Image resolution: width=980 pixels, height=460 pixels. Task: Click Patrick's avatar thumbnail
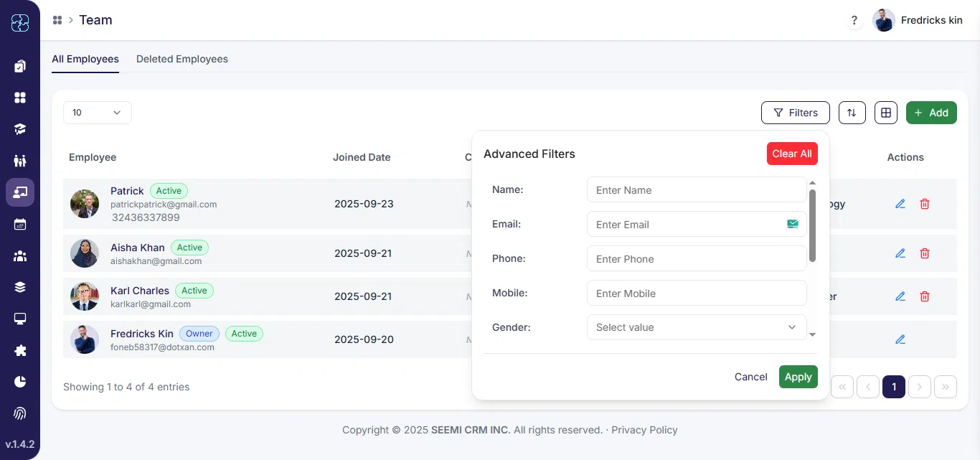click(85, 204)
